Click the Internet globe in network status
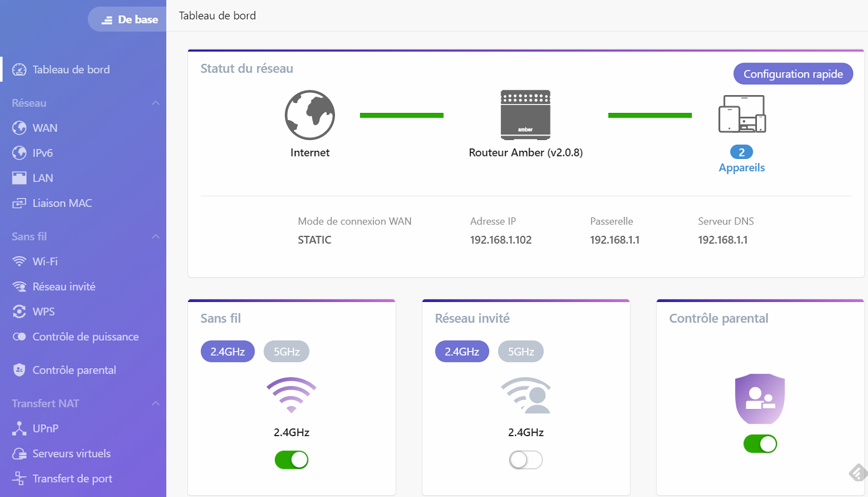Image resolution: width=868 pixels, height=497 pixels. (x=310, y=115)
